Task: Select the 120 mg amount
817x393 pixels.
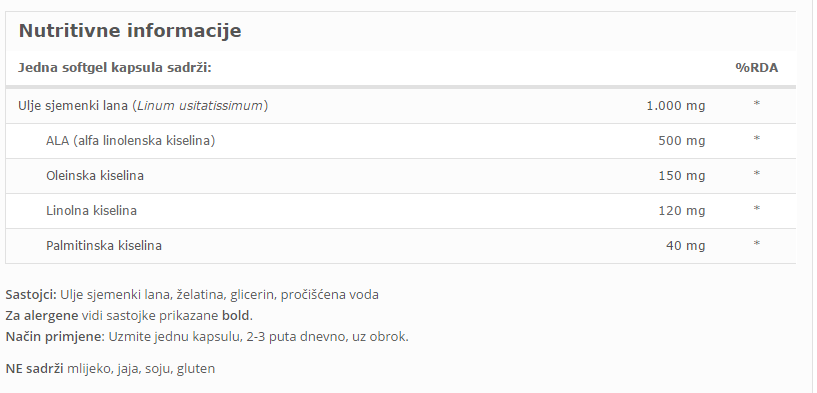Action: (x=682, y=211)
